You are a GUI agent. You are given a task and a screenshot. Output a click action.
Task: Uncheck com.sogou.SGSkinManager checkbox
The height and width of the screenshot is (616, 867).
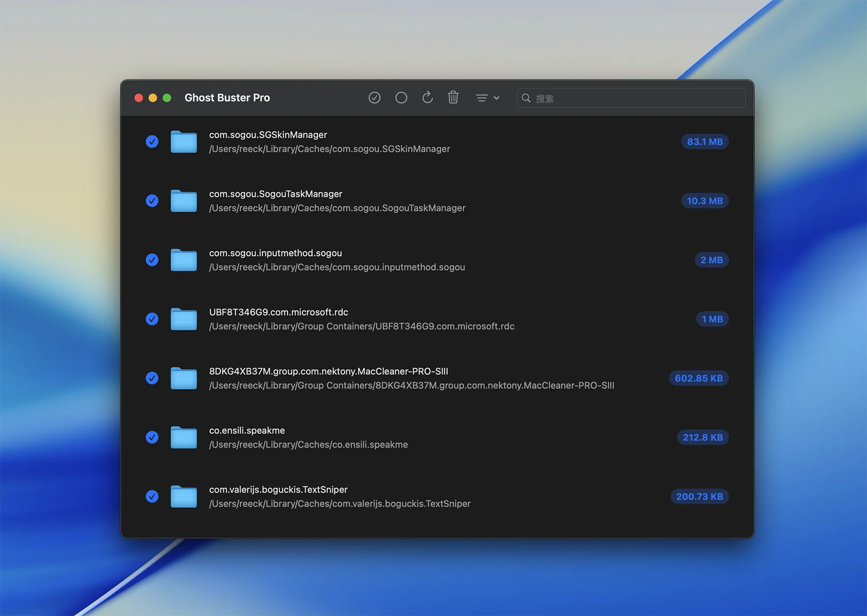[x=152, y=142]
